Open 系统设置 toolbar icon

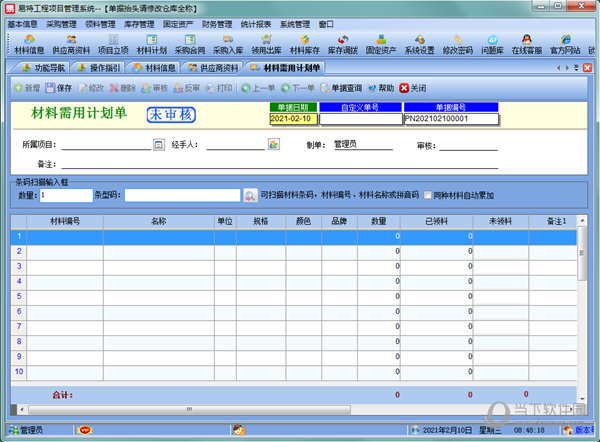pos(419,44)
